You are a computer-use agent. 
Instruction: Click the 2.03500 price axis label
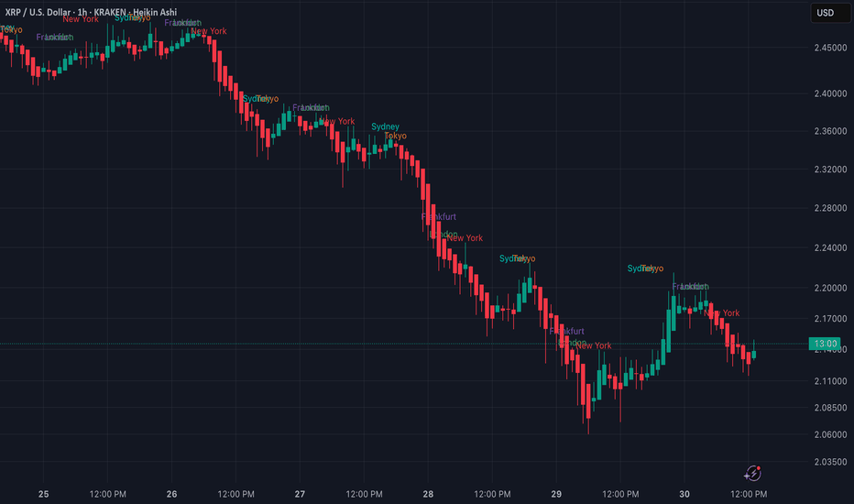tap(830, 462)
